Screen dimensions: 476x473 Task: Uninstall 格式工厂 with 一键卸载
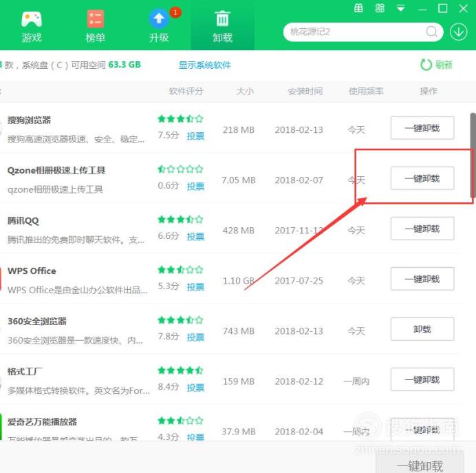[x=422, y=379]
